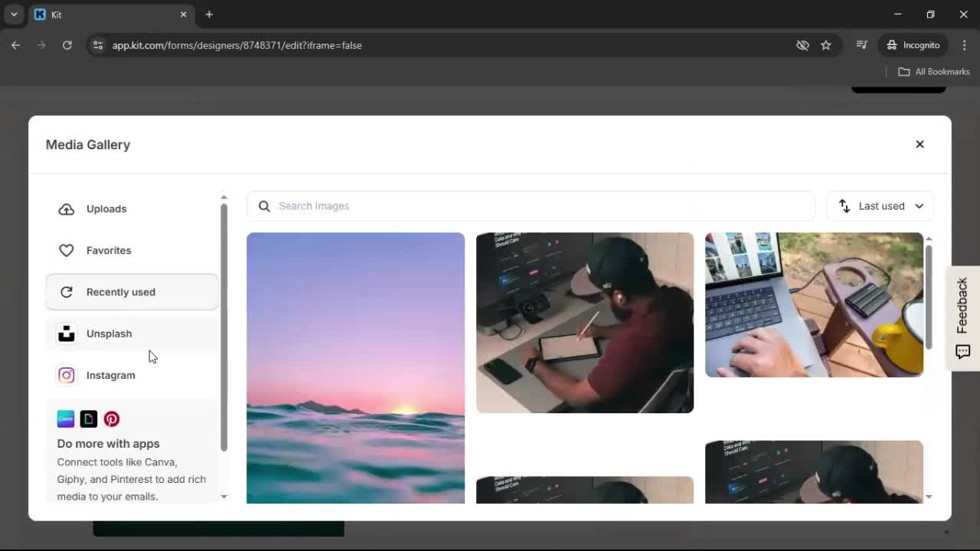
Task: Open the Last used sort dropdown
Action: pos(880,206)
